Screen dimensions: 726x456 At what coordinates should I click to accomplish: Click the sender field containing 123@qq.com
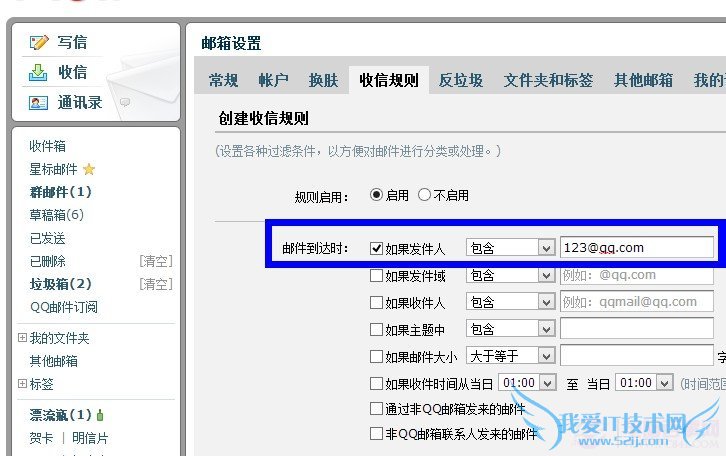[x=637, y=248]
